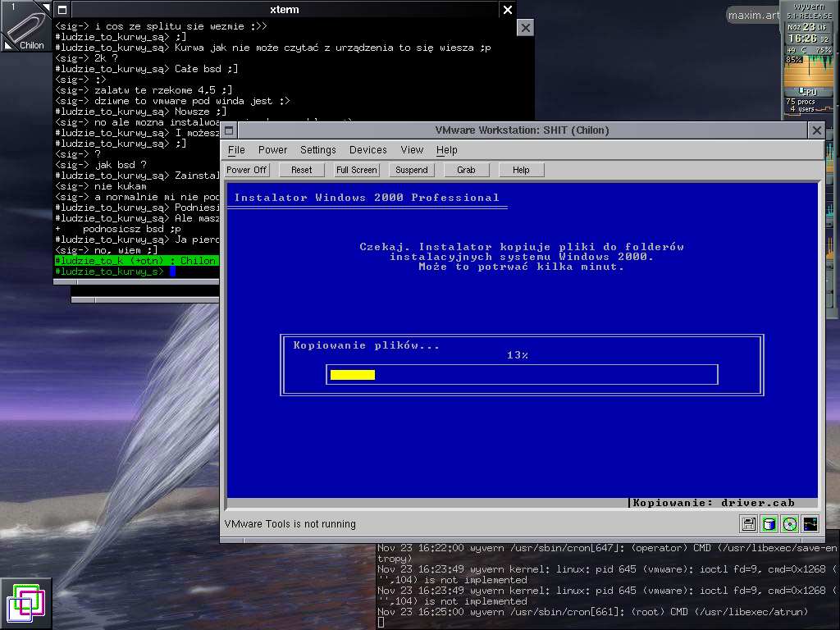Click the CD-ROM device icon
This screenshot has height=630, width=840.
tap(789, 524)
